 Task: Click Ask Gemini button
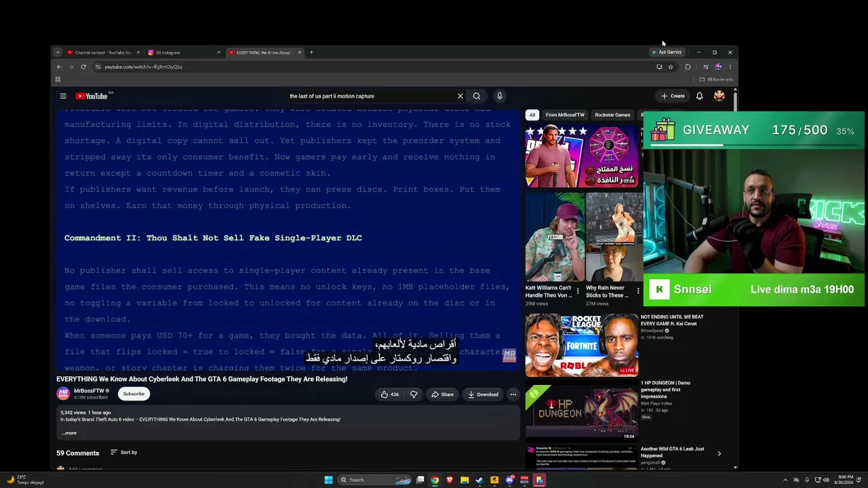(667, 52)
